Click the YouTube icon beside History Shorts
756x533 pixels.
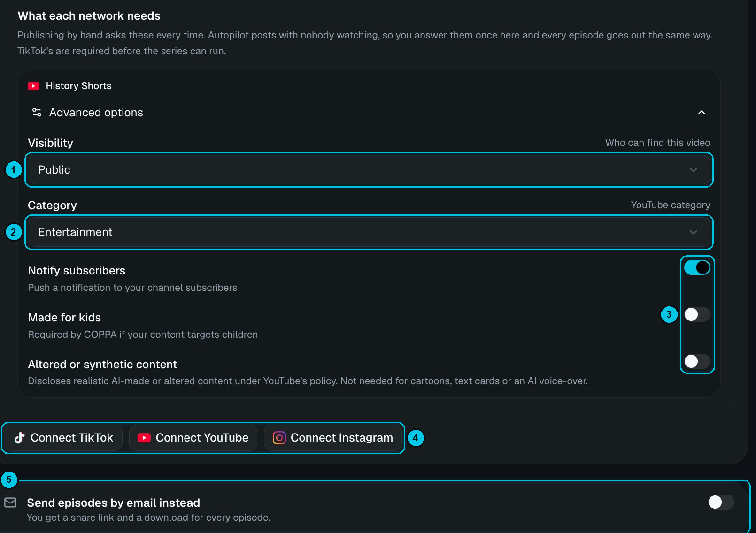point(33,86)
